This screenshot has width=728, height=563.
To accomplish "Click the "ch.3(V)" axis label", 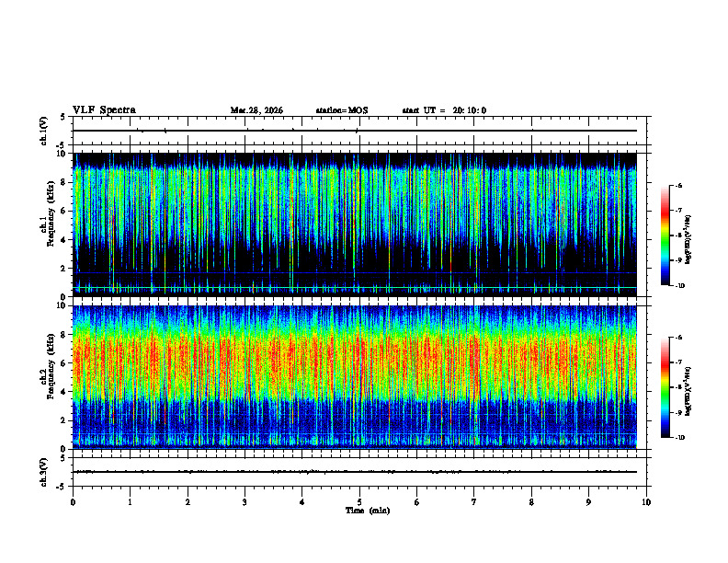I will point(44,472).
